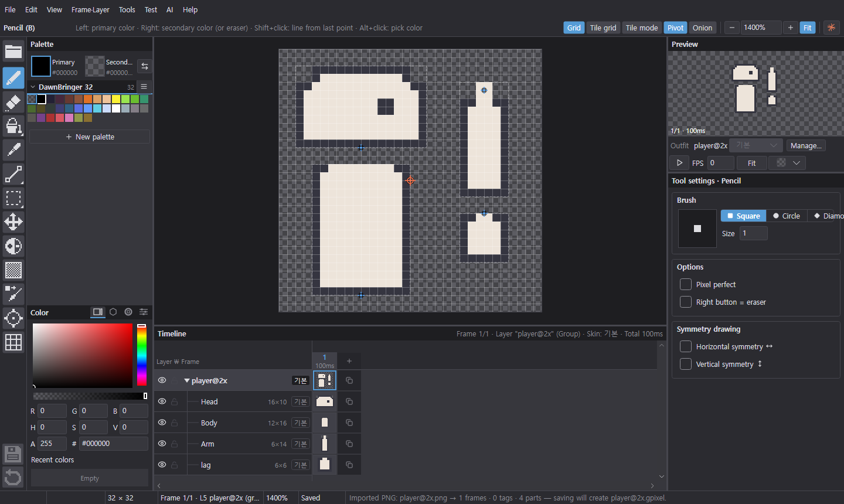Enable Right button = eraser option
Screen dimensions: 844x504
pos(686,302)
